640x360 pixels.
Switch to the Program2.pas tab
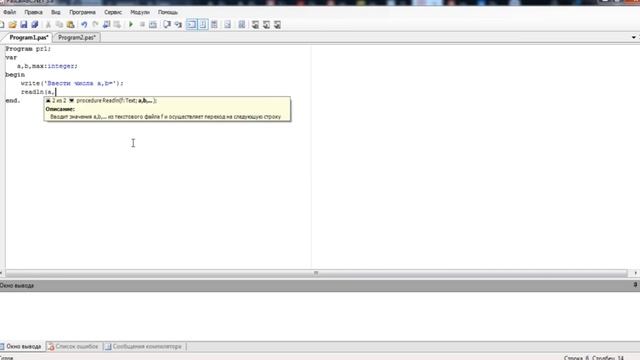[x=77, y=38]
